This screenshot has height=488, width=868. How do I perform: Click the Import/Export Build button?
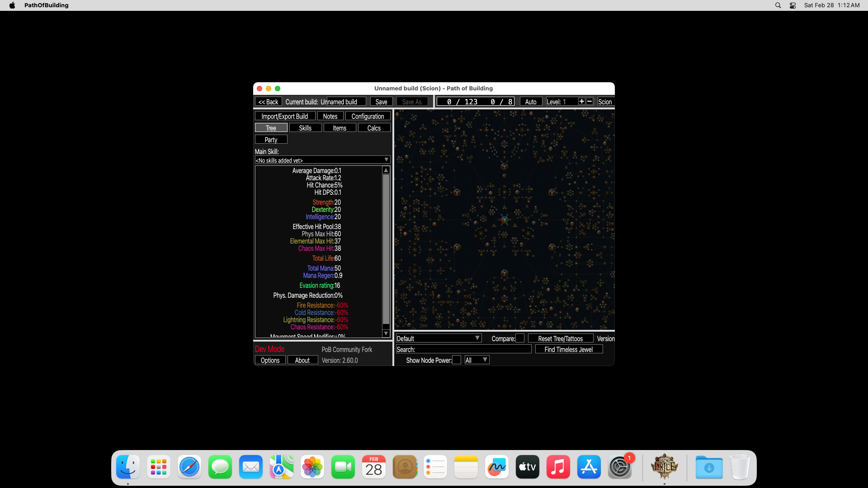click(285, 116)
